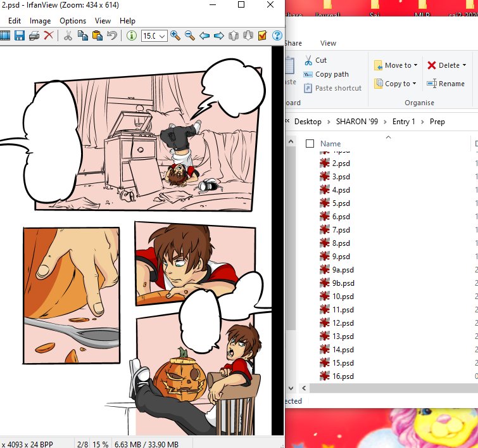The height and width of the screenshot is (448, 478).
Task: Go to next image with right arrow
Action: [x=219, y=35]
